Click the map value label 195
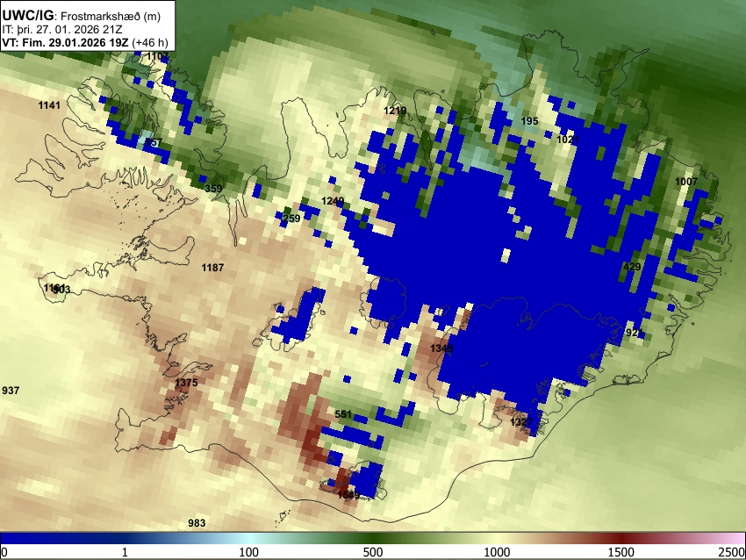 click(x=529, y=121)
